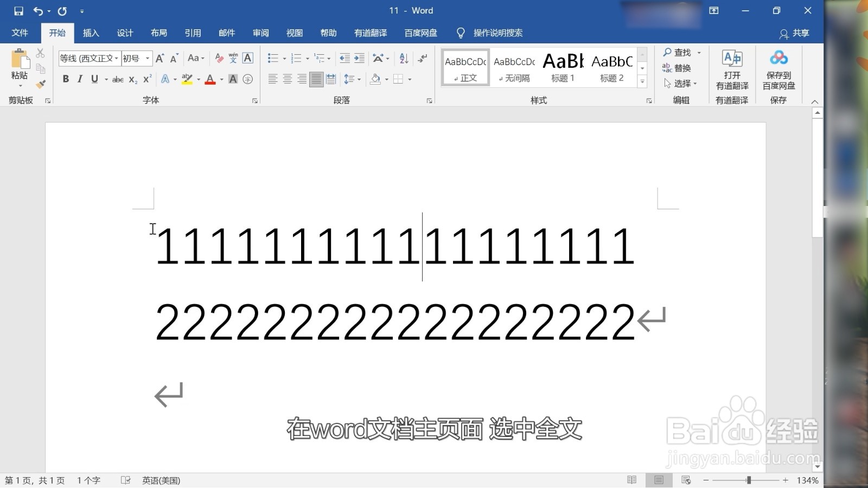Apply the 标题 1 heading style

coord(563,67)
